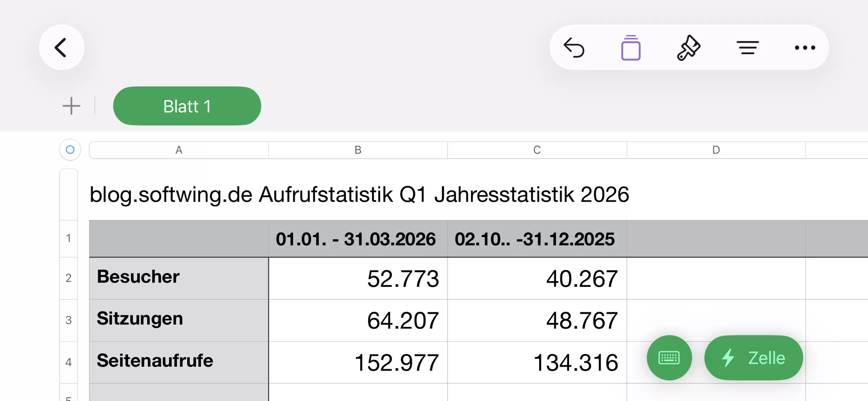The image size is (868, 401).
Task: Tap the Zelle quick actions button
Action: tap(754, 358)
